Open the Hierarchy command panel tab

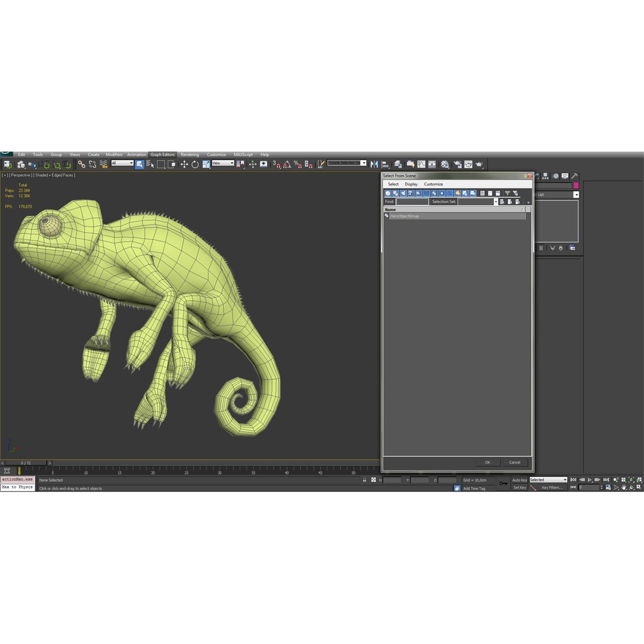(x=546, y=176)
